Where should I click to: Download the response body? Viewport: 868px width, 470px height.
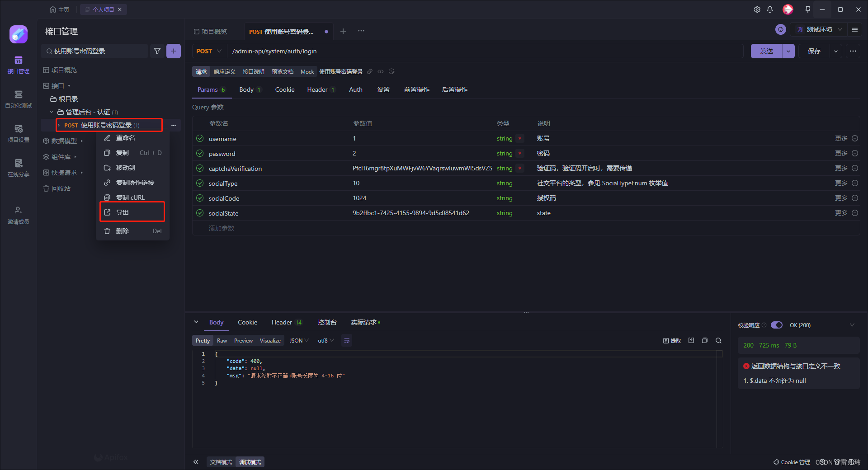tap(691, 341)
